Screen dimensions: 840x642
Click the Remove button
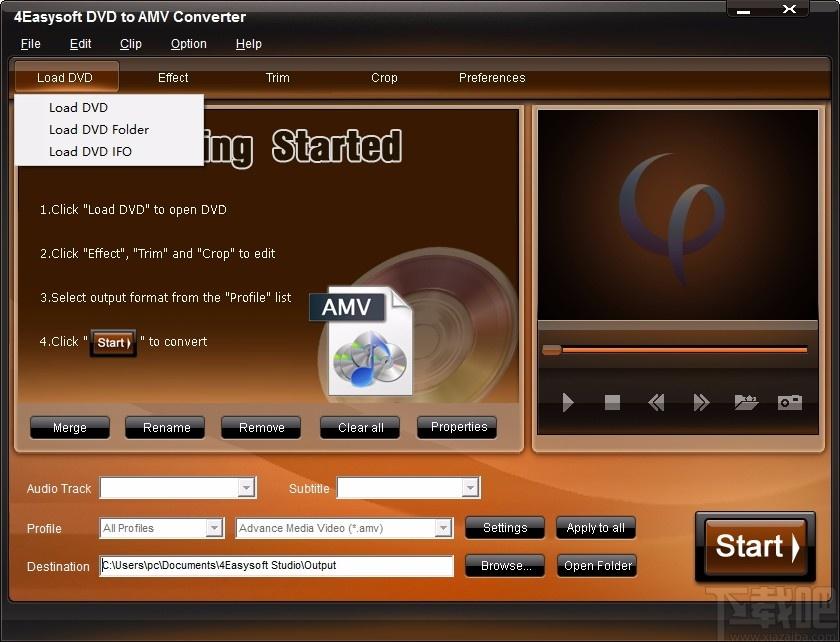261,428
